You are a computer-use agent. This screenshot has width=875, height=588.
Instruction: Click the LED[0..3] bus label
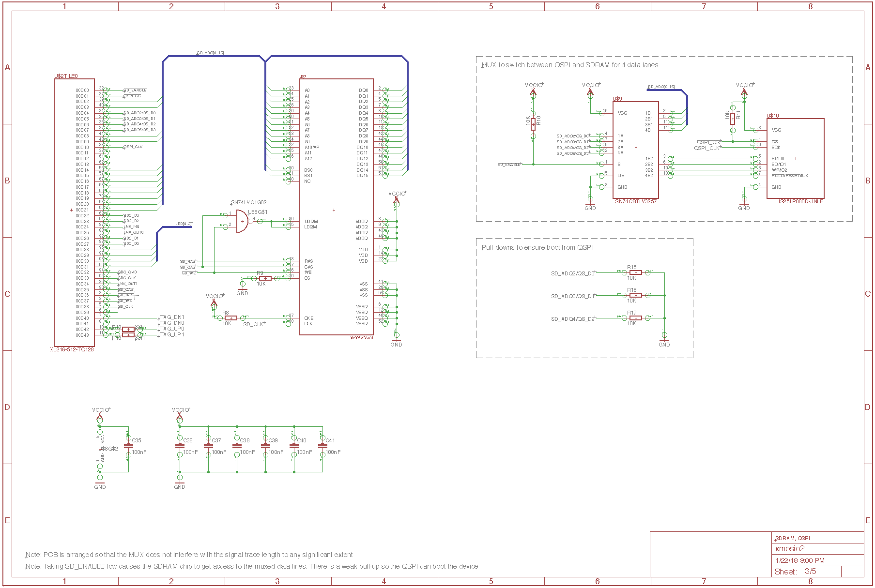(184, 224)
